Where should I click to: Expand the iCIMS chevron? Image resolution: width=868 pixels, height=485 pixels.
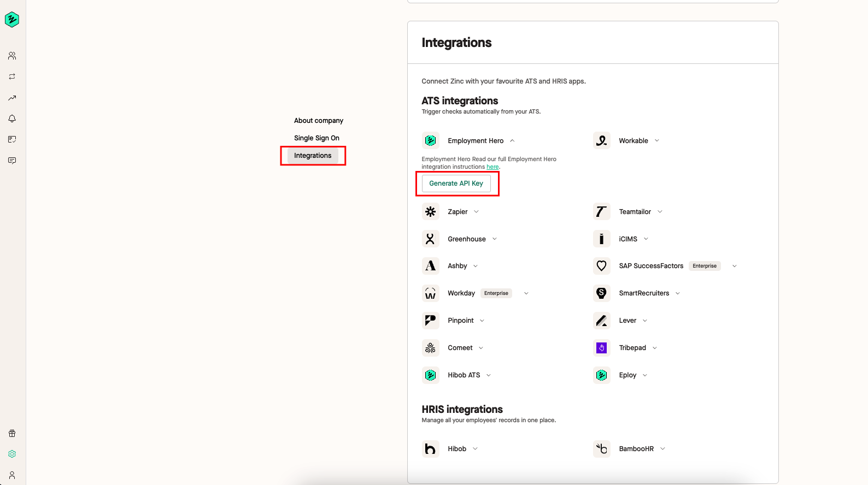pos(646,239)
